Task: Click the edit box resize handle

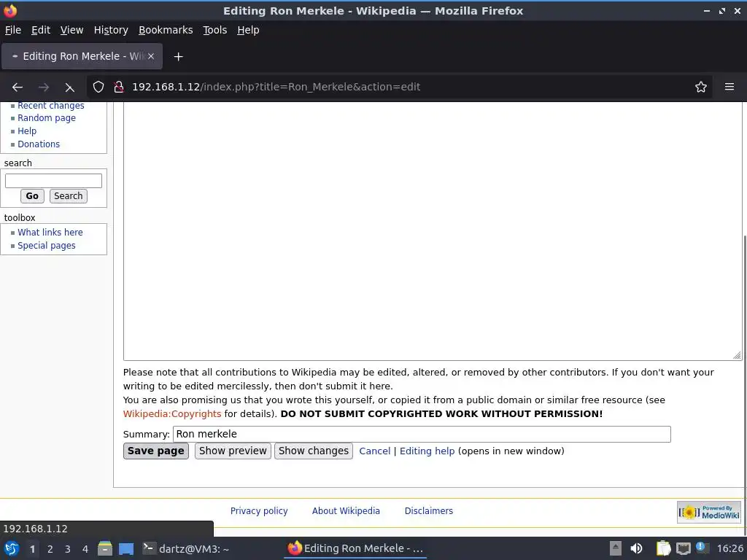Action: click(x=737, y=355)
